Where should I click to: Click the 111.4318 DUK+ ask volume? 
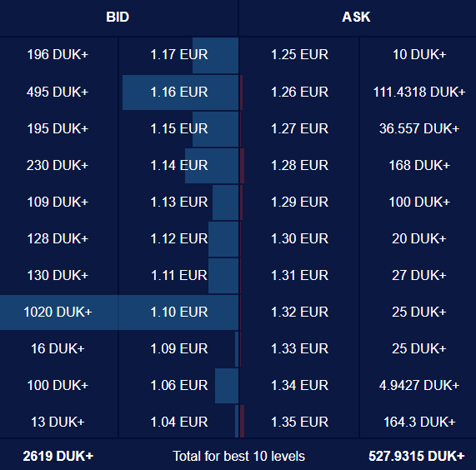(x=419, y=92)
